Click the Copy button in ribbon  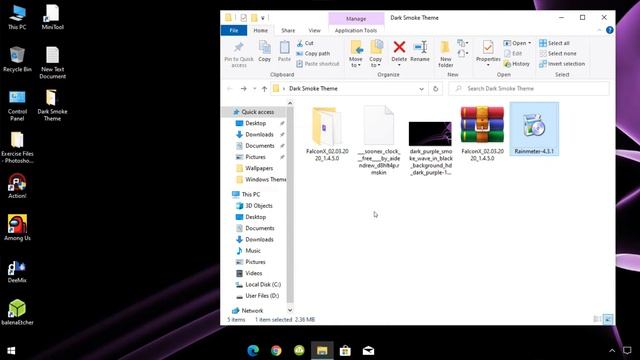coord(264,51)
